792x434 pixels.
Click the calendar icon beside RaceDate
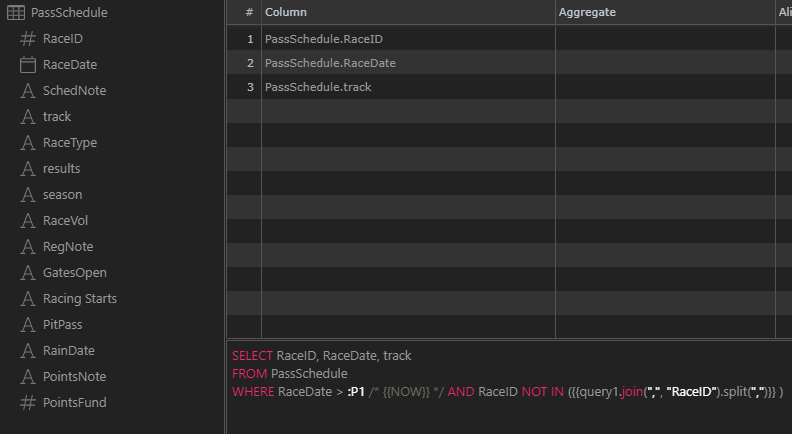[28, 65]
